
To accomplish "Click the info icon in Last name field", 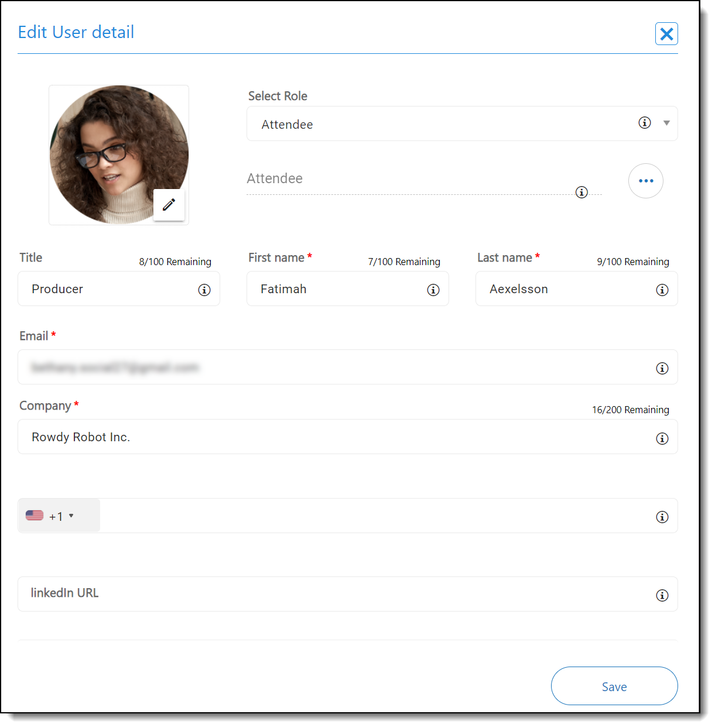I will (662, 290).
